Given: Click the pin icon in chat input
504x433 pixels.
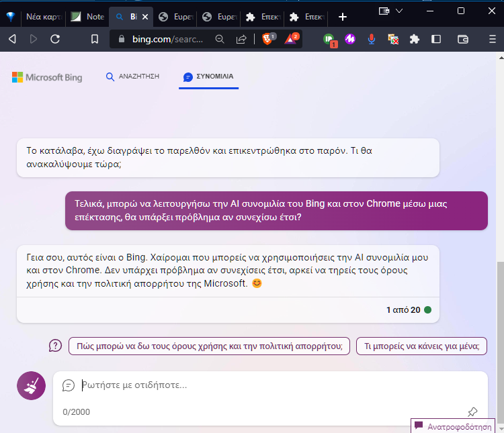Looking at the screenshot, I should tap(472, 412).
